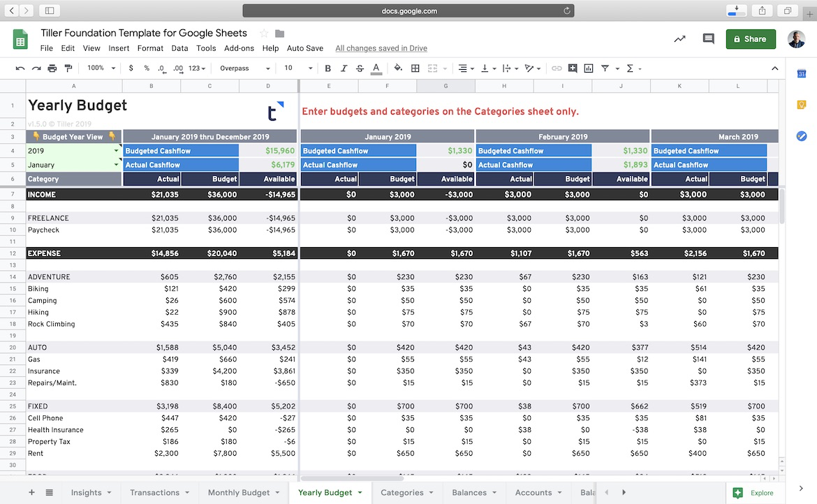Viewport: 817px width, 504px height.
Task: Toggle italic formatting
Action: [x=344, y=68]
